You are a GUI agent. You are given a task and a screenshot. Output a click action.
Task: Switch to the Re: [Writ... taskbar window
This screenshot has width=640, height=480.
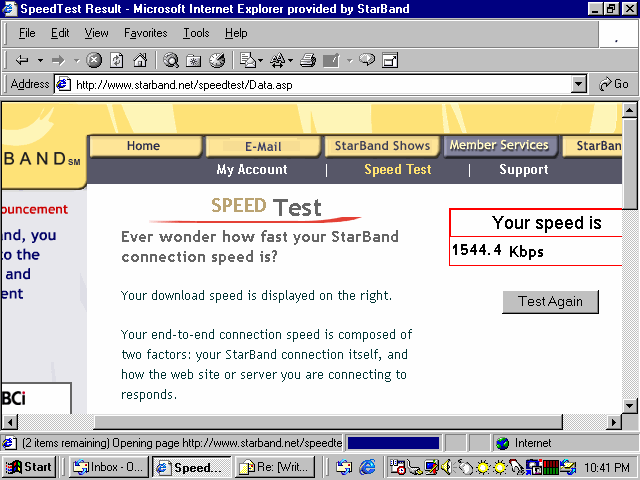coord(275,467)
